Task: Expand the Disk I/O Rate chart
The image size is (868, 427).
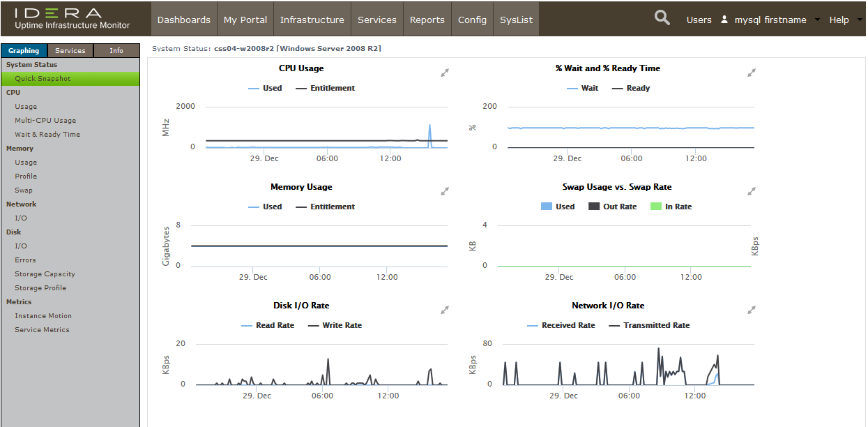Action: (x=444, y=310)
